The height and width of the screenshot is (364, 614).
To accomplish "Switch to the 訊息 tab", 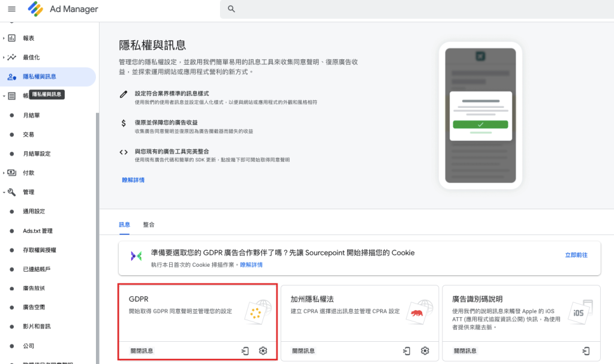I will (x=124, y=224).
